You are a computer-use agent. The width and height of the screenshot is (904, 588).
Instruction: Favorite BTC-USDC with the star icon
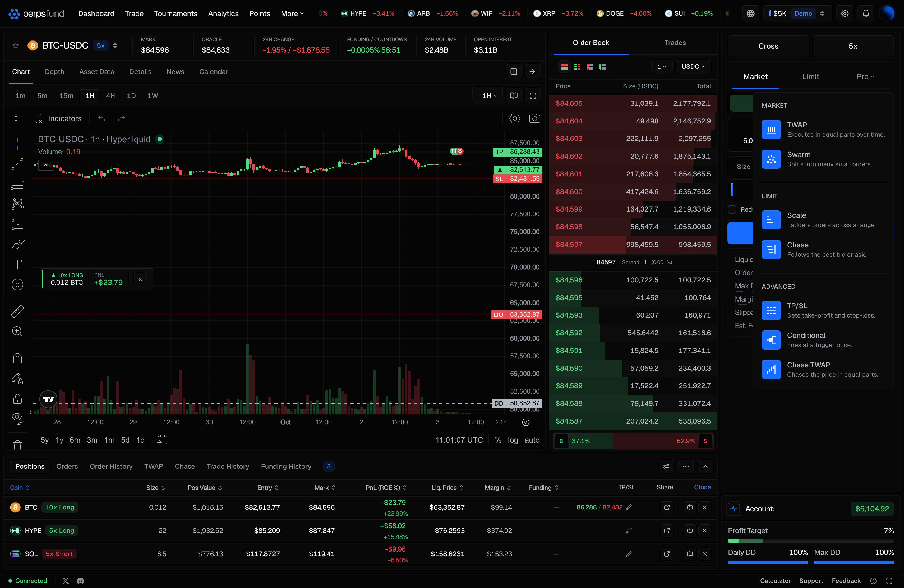(x=16, y=45)
